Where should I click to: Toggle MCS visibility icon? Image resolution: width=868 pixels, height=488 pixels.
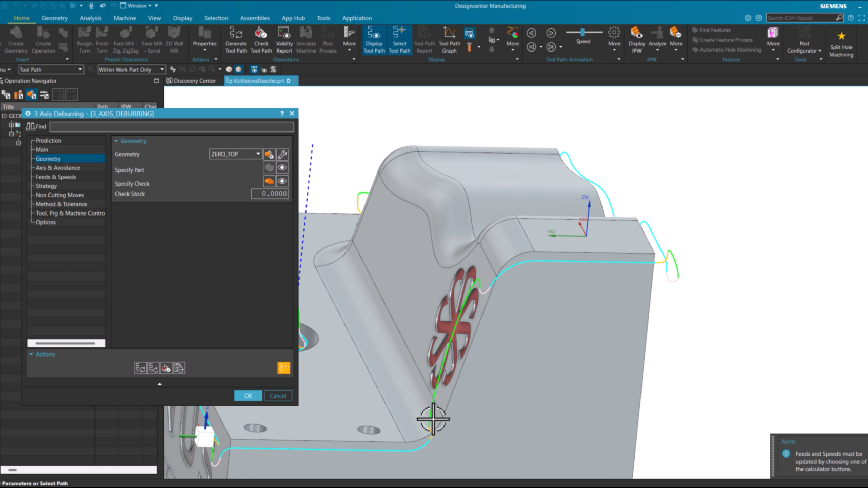pos(254,69)
